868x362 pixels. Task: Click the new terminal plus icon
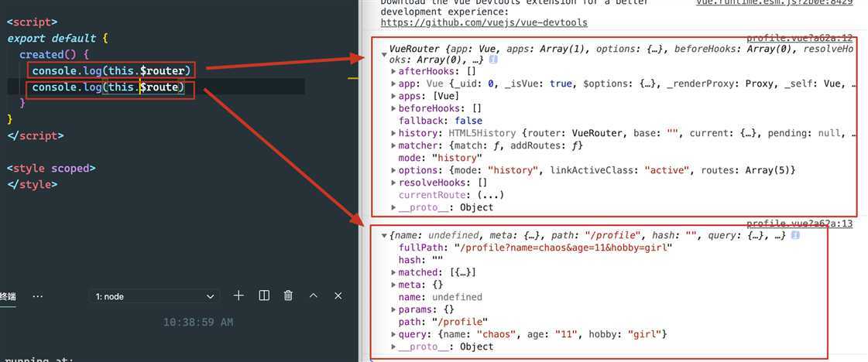point(238,295)
